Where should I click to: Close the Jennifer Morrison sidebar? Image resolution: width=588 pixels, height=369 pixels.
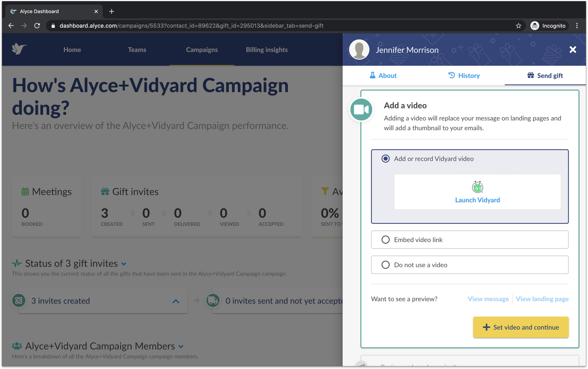click(x=573, y=49)
